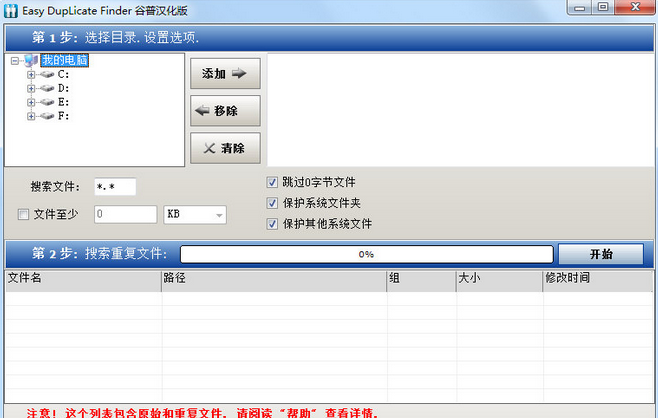
Task: Click the D: drive icon
Action: click(x=47, y=88)
